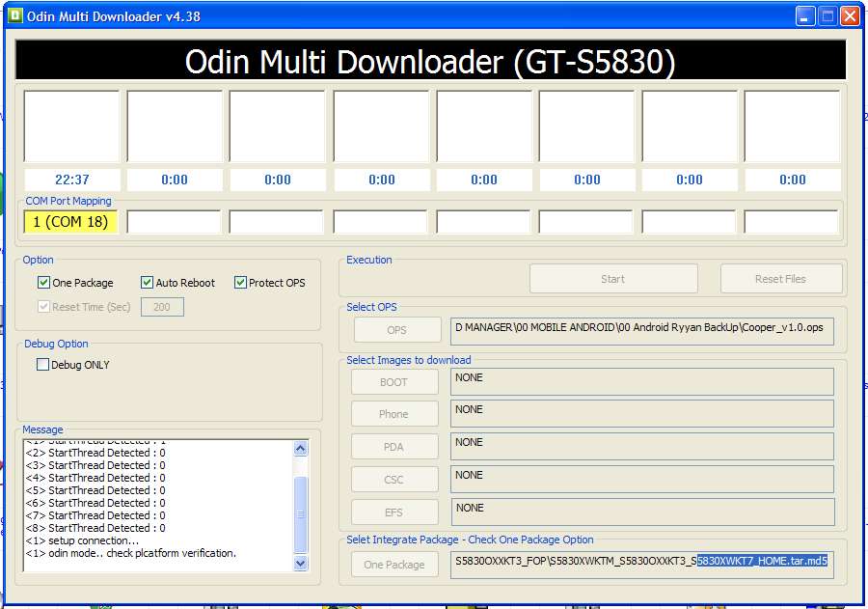The height and width of the screenshot is (609, 868).
Task: Click the Odin Multi Downloader (GT-S5830) banner
Action: 431,61
